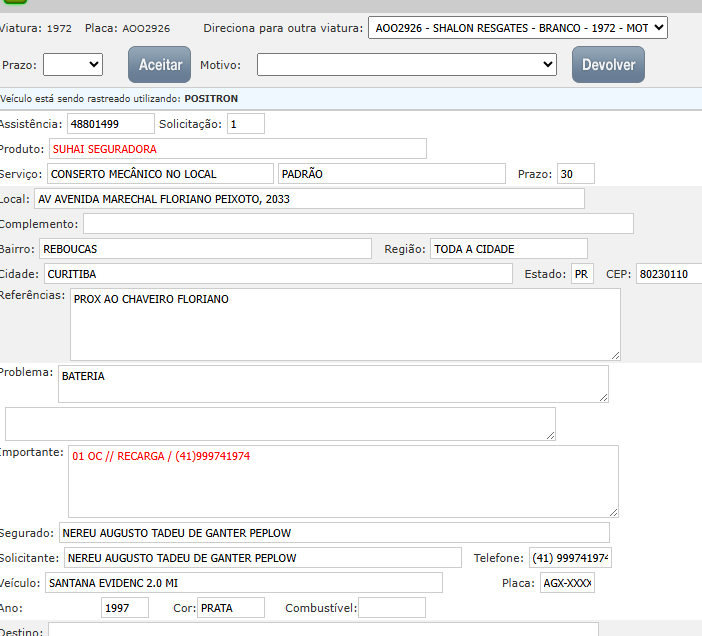Image resolution: width=702 pixels, height=636 pixels.
Task: Click the Importante notes text area
Action: (342, 481)
